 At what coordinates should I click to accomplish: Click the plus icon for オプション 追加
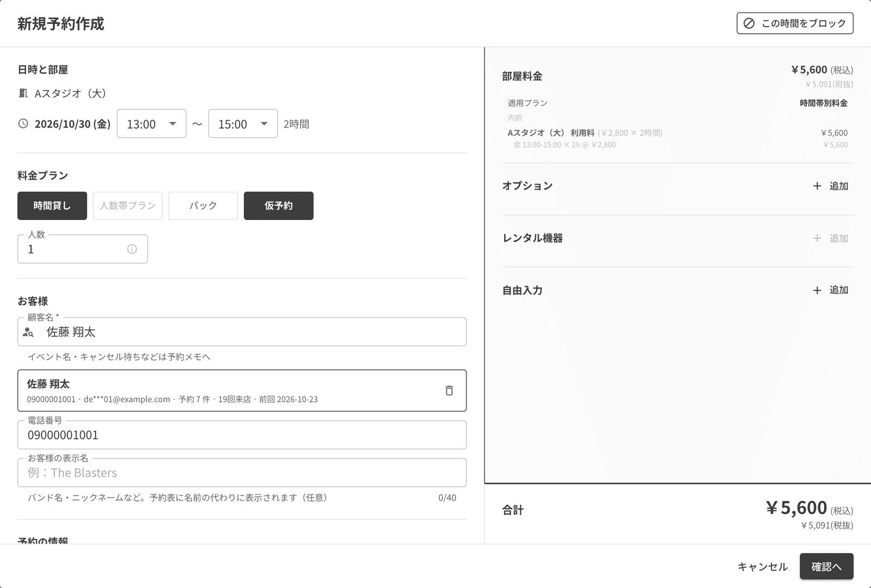pos(817,186)
